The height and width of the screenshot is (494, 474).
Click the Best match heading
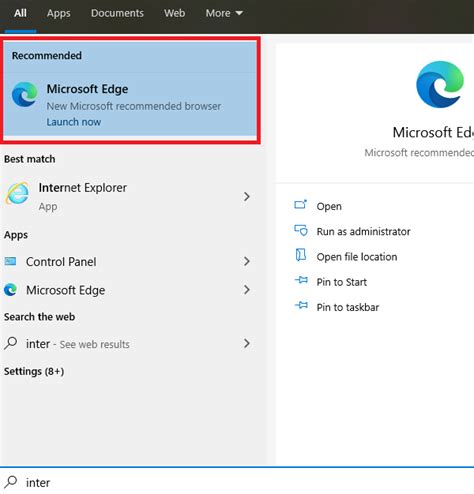point(30,159)
